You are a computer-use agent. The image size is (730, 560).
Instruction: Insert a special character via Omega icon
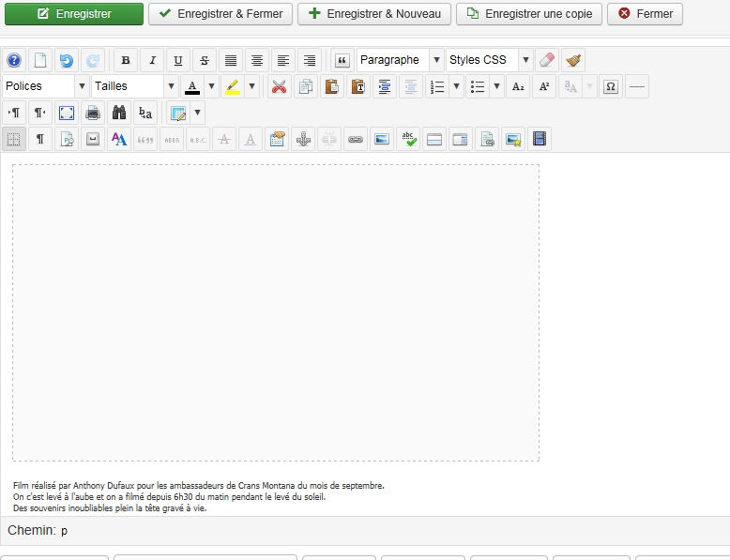click(x=611, y=86)
